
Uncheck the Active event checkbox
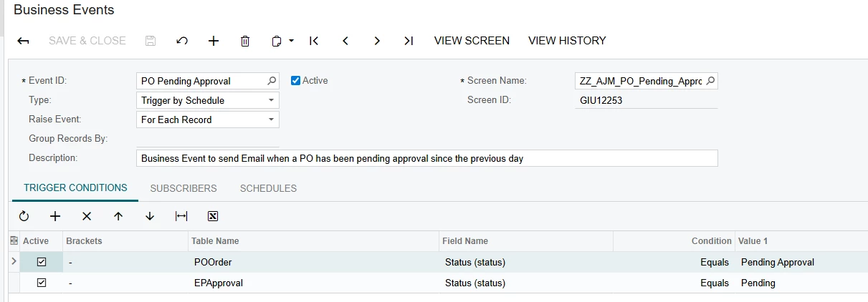[295, 81]
